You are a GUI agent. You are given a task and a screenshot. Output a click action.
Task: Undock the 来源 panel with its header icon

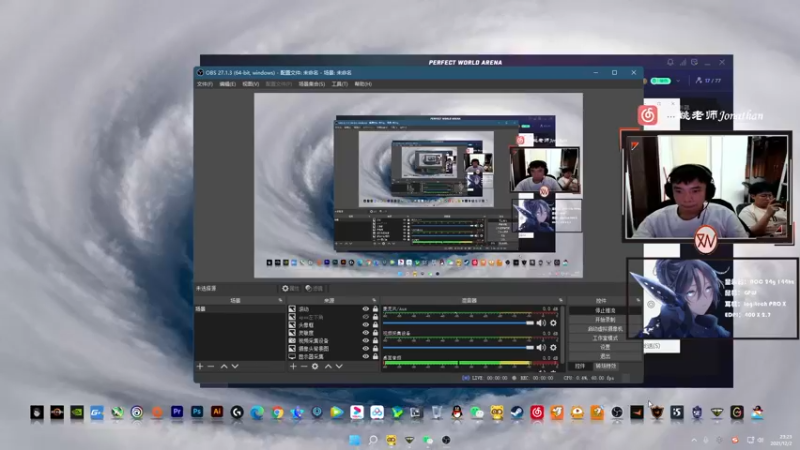click(x=374, y=301)
